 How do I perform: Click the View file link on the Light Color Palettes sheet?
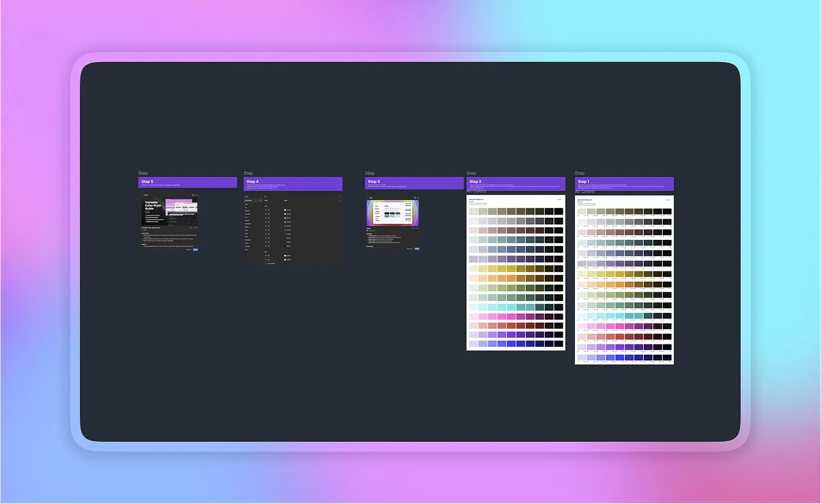point(560,199)
